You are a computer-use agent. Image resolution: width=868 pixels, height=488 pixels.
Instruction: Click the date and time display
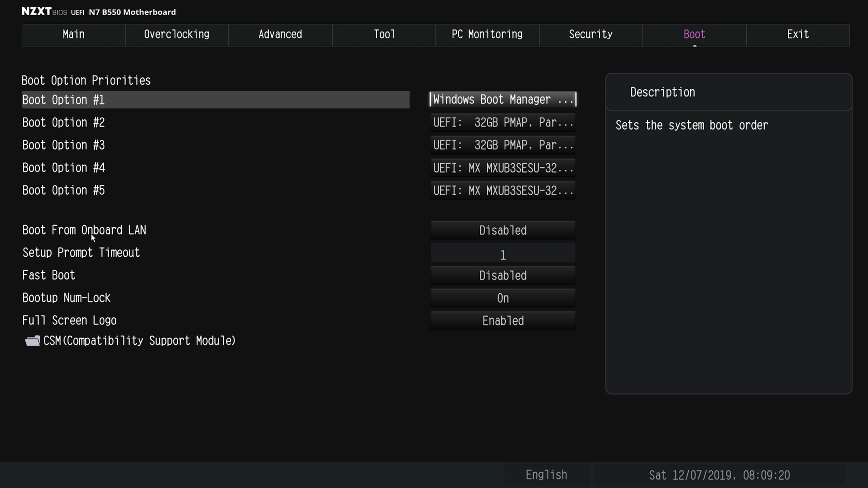(x=719, y=475)
